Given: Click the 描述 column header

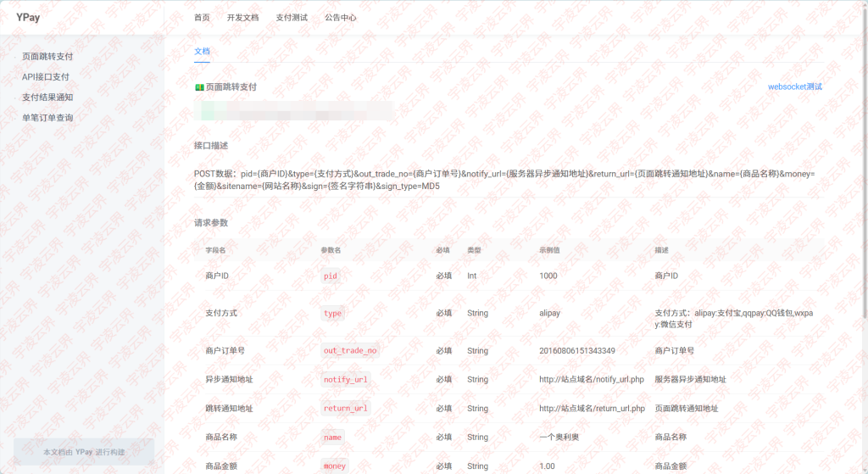Looking at the screenshot, I should (661, 250).
